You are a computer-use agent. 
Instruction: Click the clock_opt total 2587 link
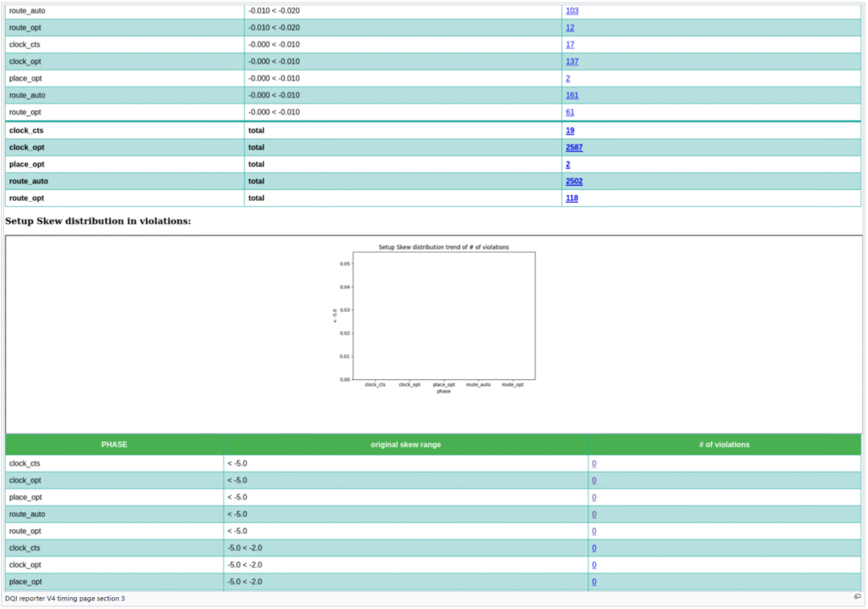(574, 148)
